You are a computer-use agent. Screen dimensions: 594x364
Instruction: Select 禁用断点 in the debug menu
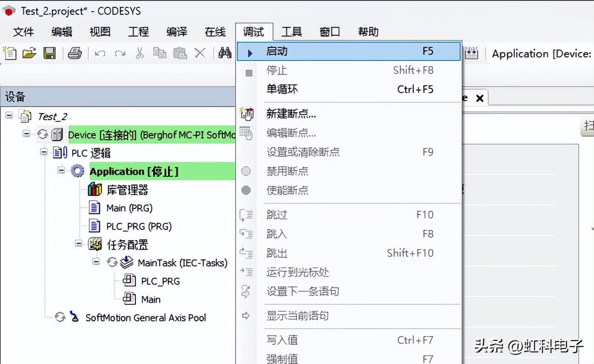349,171
